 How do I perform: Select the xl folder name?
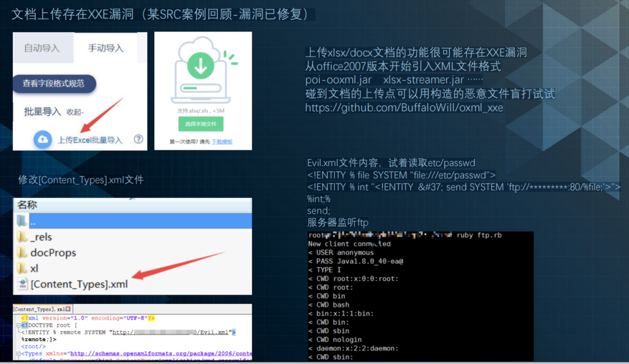[34, 268]
